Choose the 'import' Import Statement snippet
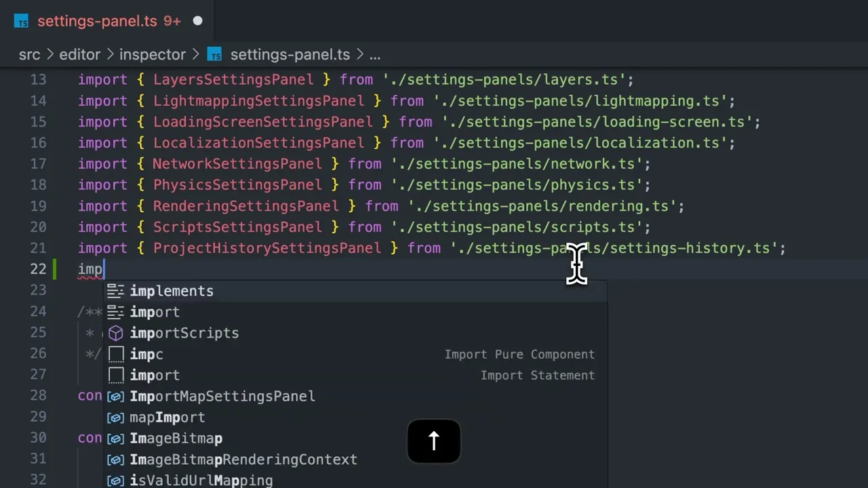This screenshot has height=488, width=868. 355,375
